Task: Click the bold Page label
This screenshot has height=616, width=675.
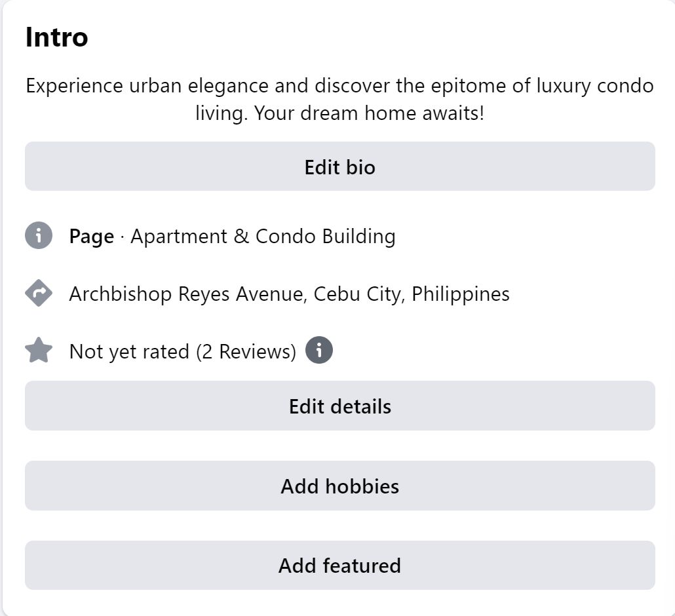Action: (x=91, y=237)
